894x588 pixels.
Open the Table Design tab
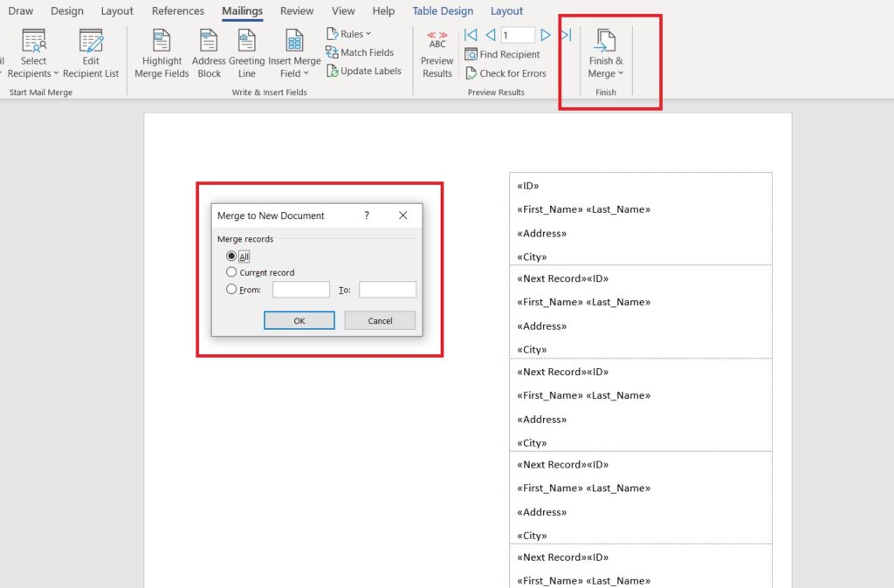click(x=442, y=10)
